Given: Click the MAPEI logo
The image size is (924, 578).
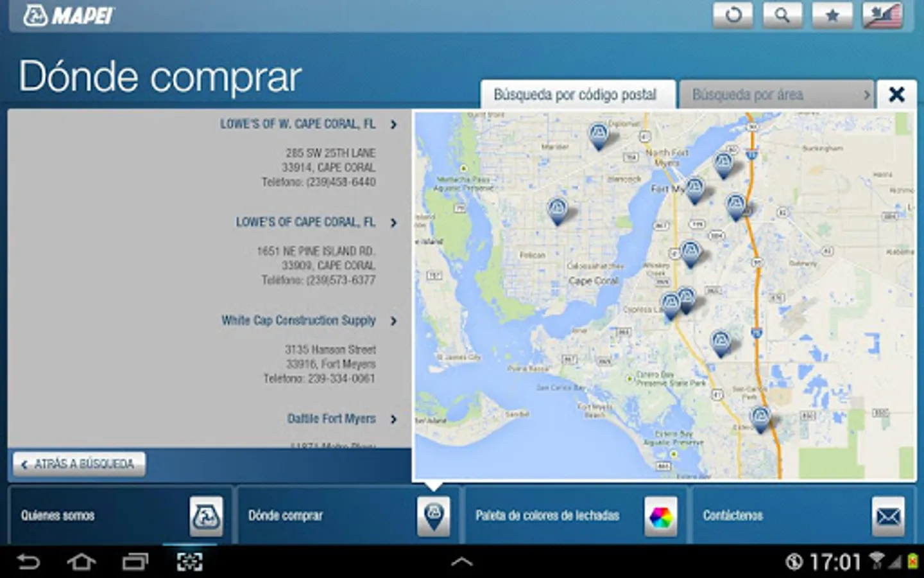Looking at the screenshot, I should coord(69,15).
